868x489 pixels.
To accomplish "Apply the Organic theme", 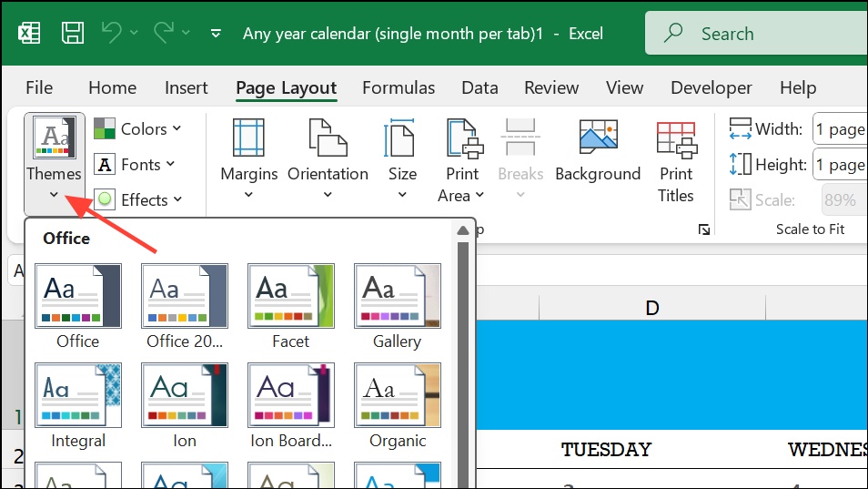I will tap(397, 406).
